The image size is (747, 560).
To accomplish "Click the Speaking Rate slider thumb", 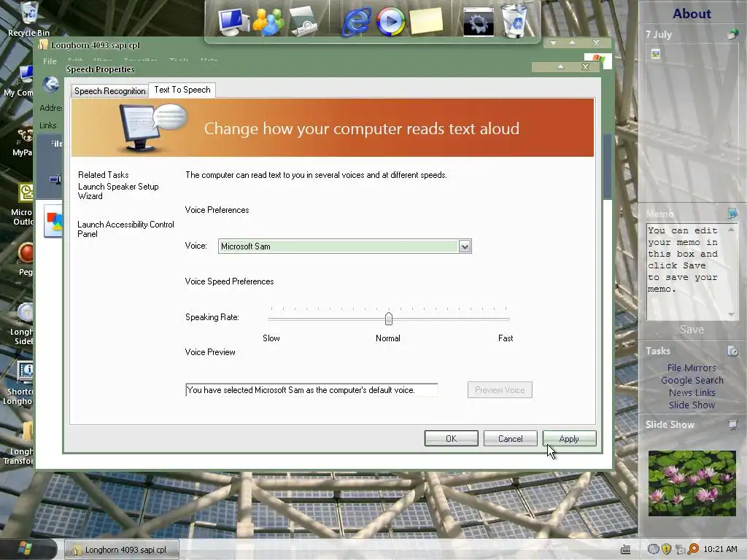I will [x=389, y=318].
